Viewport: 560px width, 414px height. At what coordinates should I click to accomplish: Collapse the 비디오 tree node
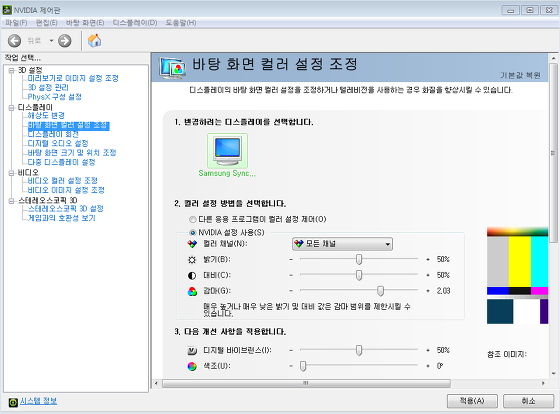[x=11, y=173]
